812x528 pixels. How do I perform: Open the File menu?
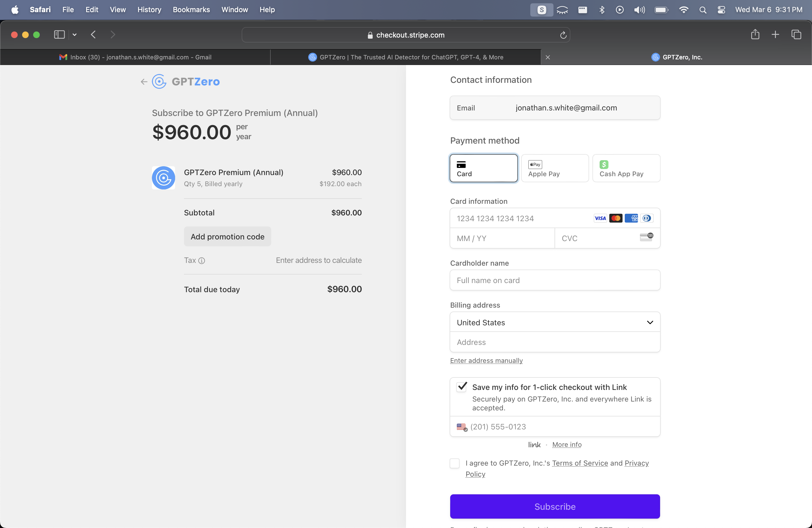(68, 10)
